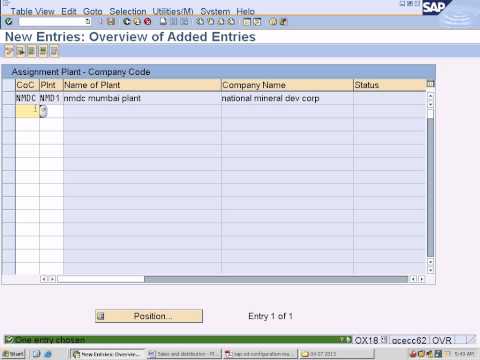The width and height of the screenshot is (480, 360).
Task: Go to Last Page icon
Action: tap(231, 22)
